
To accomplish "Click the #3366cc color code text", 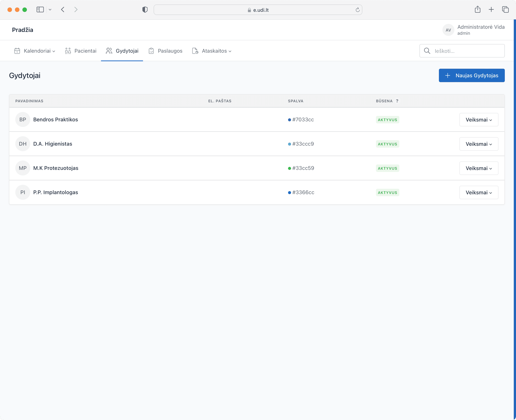I will point(303,192).
